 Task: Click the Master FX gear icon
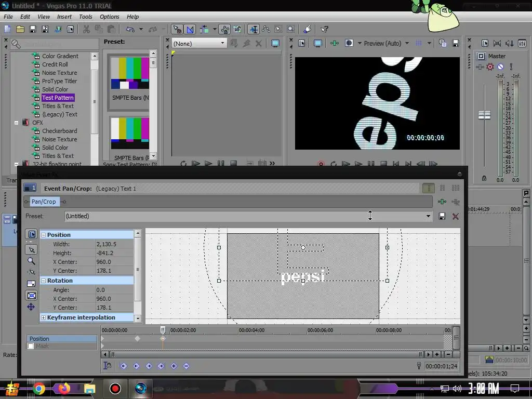(x=490, y=67)
